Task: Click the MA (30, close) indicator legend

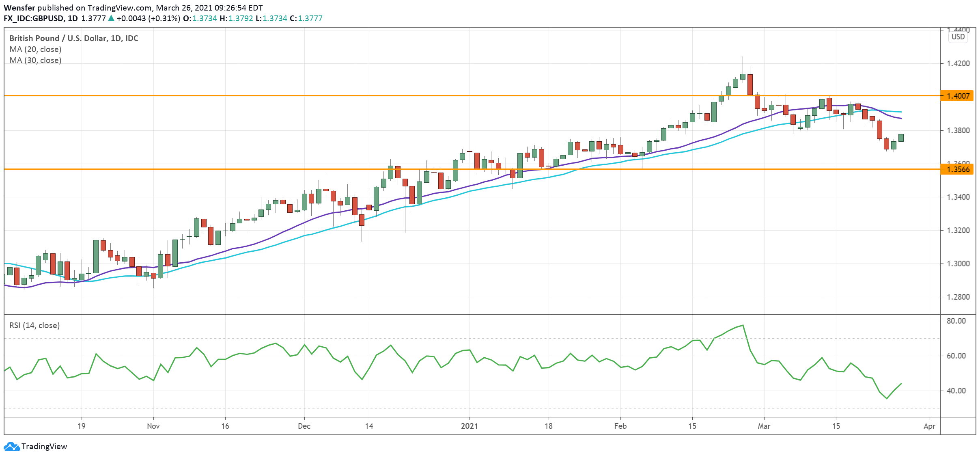Action: coord(35,60)
